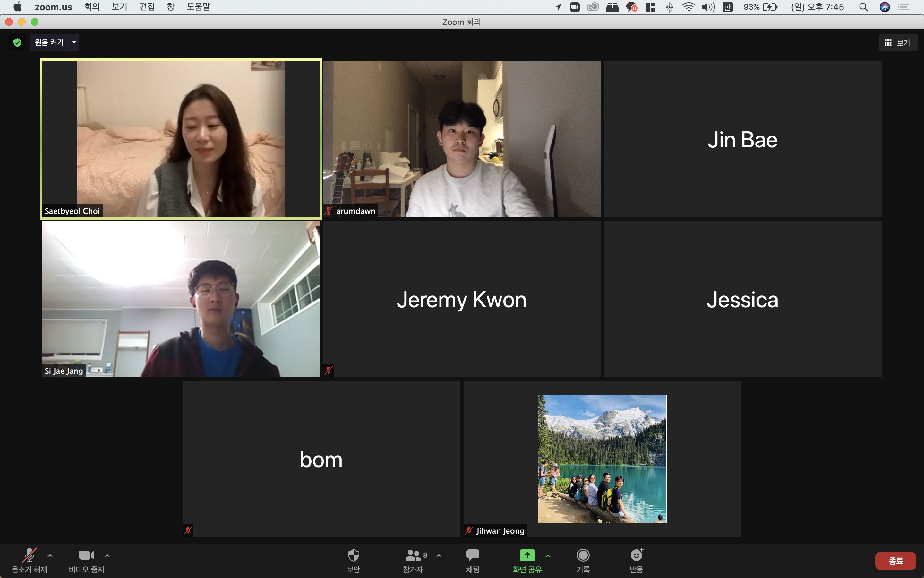Stop video with 비디오 중지 button

[86, 560]
